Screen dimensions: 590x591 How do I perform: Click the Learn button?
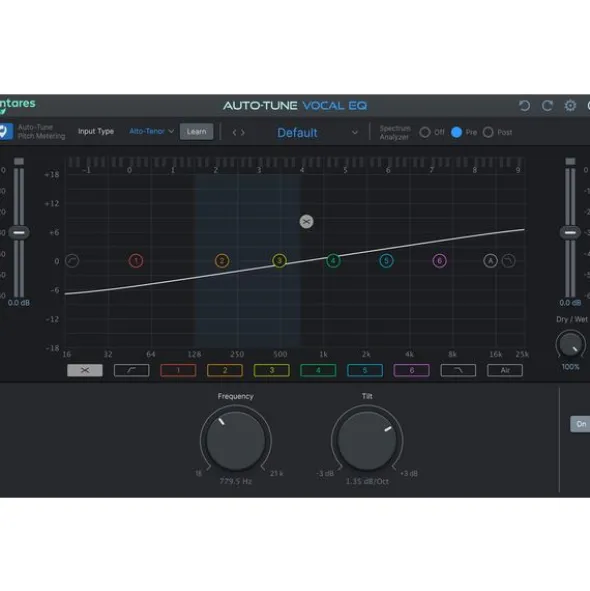[196, 132]
